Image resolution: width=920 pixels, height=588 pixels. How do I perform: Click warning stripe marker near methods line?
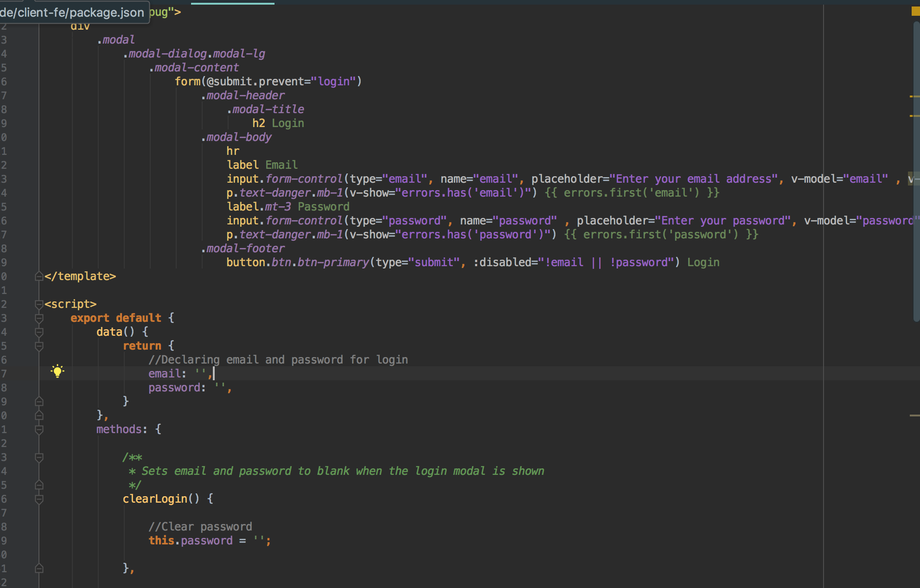[x=914, y=415]
